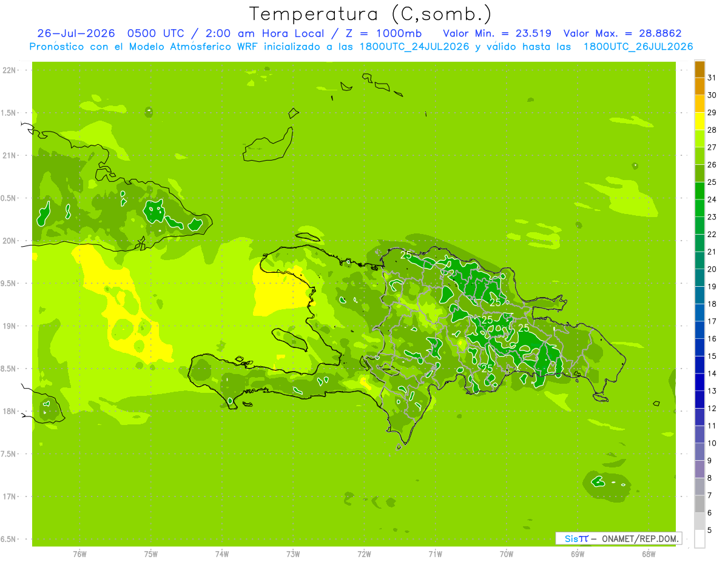The image size is (728, 562).
Task: Open the SisTT ONAMET/REP.DOM. credit label
Action: coord(618,538)
